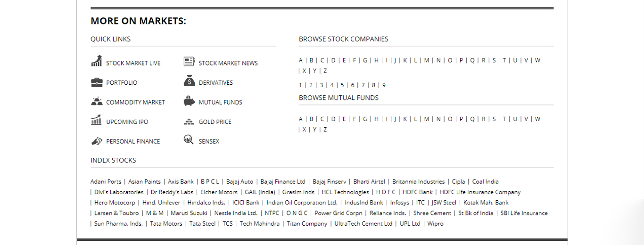Click the Stock Market Live chart icon
Image resolution: width=644 pixels, height=245 pixels.
96,61
